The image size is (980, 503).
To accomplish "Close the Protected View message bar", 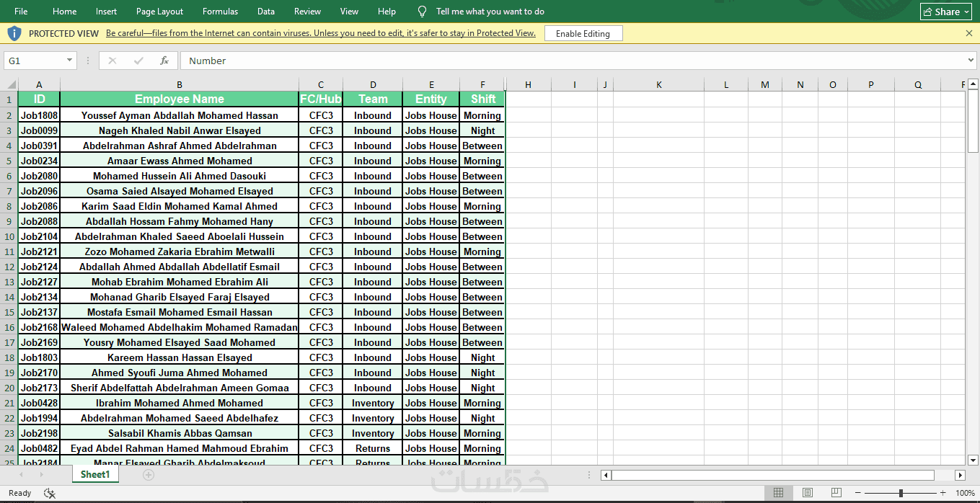I will coord(968,33).
